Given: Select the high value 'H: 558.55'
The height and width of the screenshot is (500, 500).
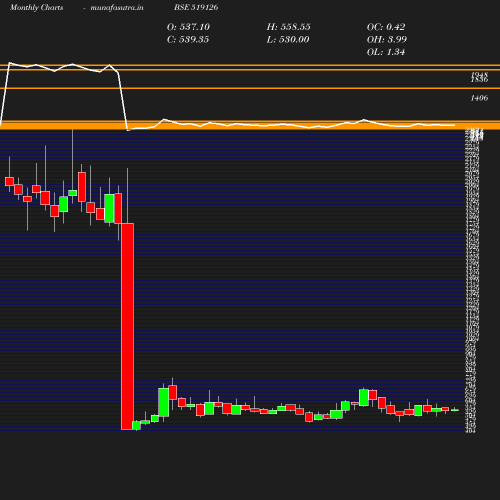Looking at the screenshot, I should (288, 27).
